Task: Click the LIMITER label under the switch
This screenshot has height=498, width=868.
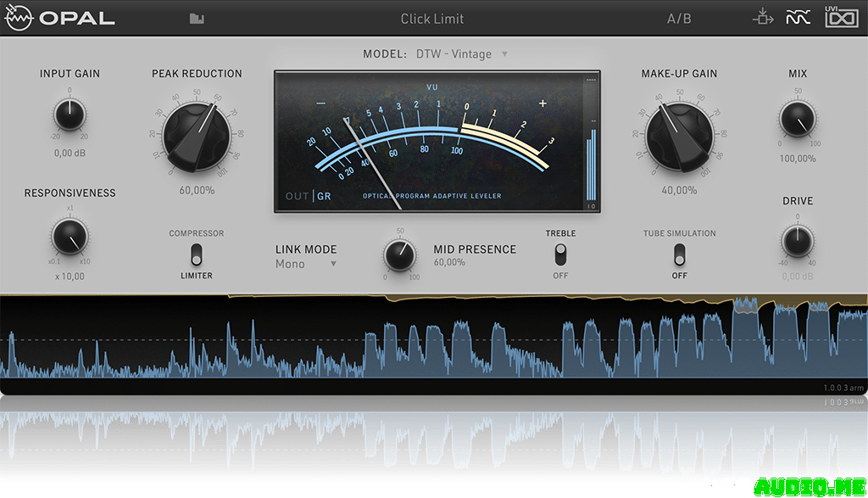Action: 197,276
